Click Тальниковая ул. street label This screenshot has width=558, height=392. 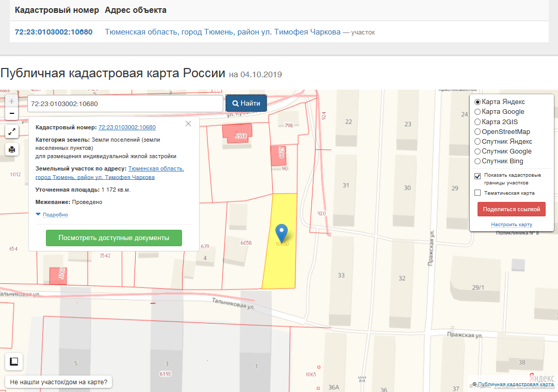(x=234, y=304)
